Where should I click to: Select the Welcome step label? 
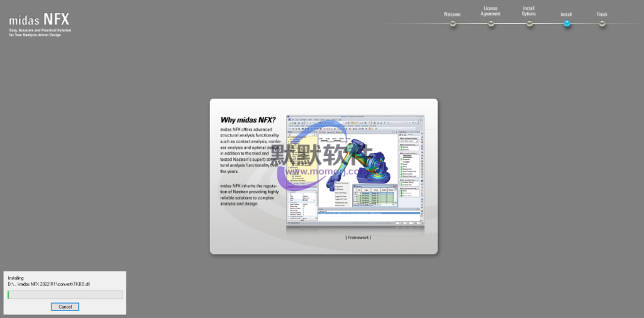(452, 14)
